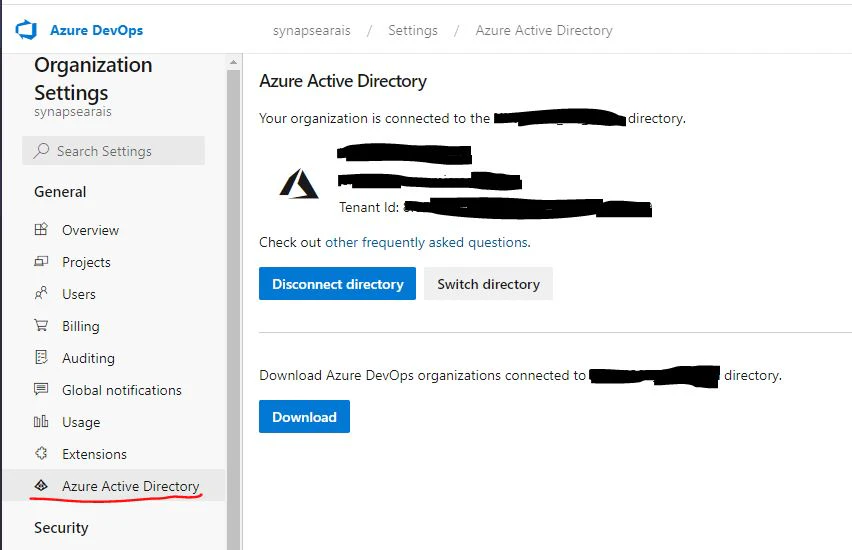Viewport: 852px width, 550px height.
Task: Click the Security section heading
Action: click(x=61, y=528)
